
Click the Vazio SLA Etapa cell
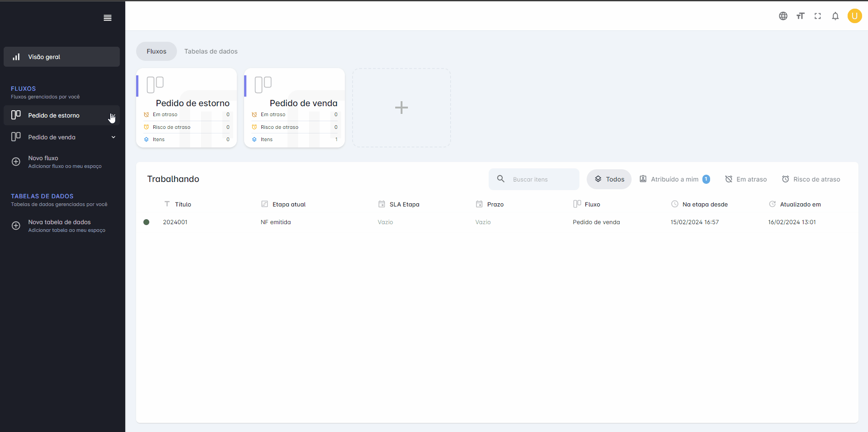pos(385,222)
